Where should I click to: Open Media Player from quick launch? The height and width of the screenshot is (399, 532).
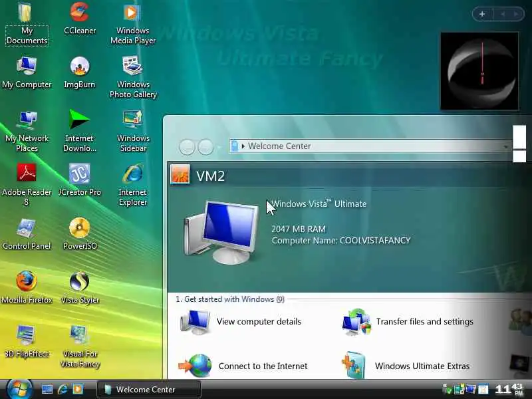coord(78,389)
